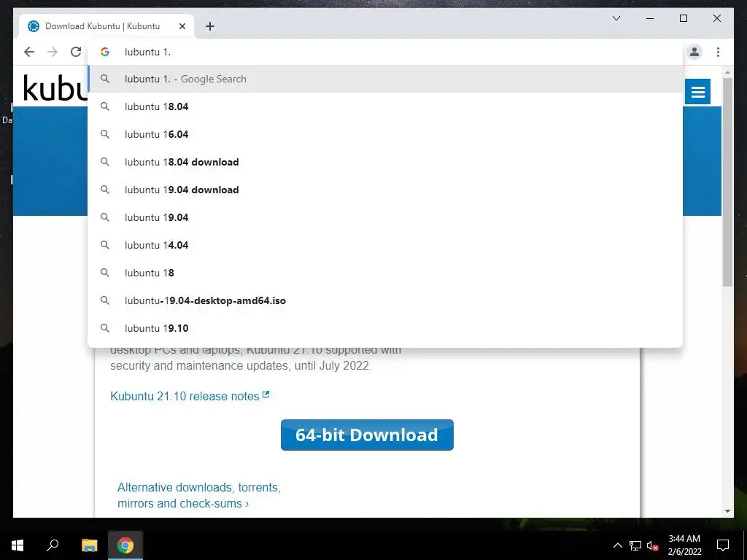Click the 64-bit Download button
The image size is (747, 560).
pos(367,435)
